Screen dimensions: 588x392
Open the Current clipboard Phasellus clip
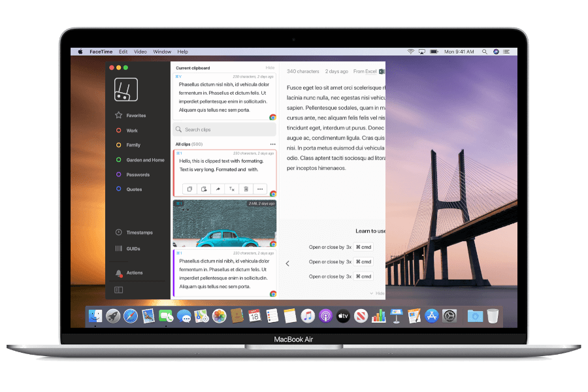click(225, 97)
